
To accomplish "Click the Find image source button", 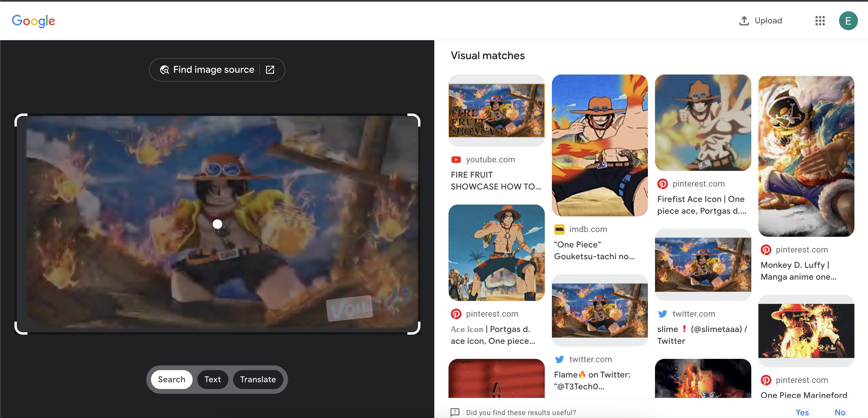I will [x=217, y=70].
